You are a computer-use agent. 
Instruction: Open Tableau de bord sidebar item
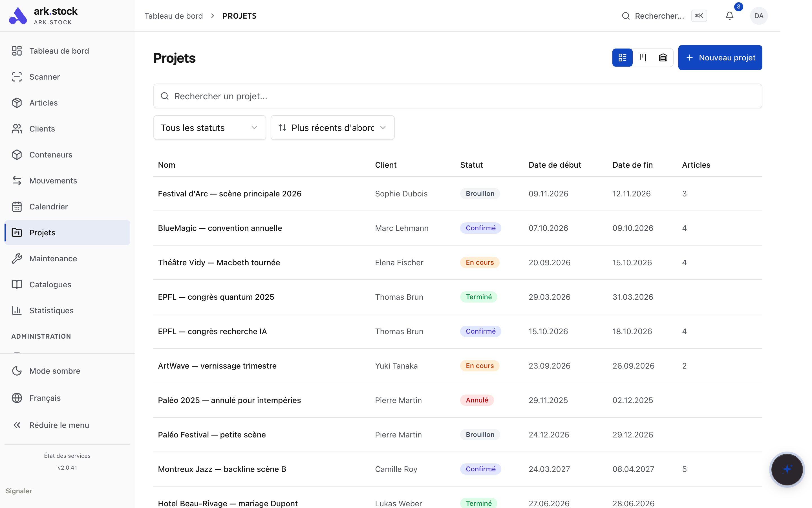(67, 51)
